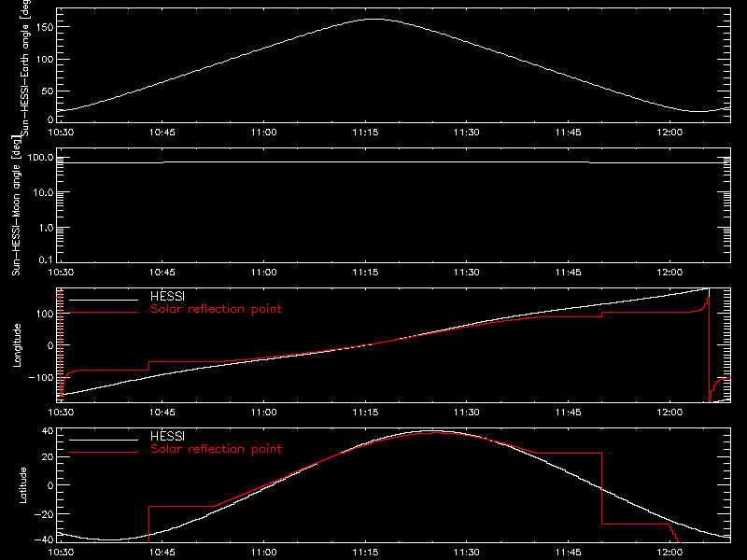
Task: Click 10:45 time label under Moon angle plot
Action: (162, 273)
